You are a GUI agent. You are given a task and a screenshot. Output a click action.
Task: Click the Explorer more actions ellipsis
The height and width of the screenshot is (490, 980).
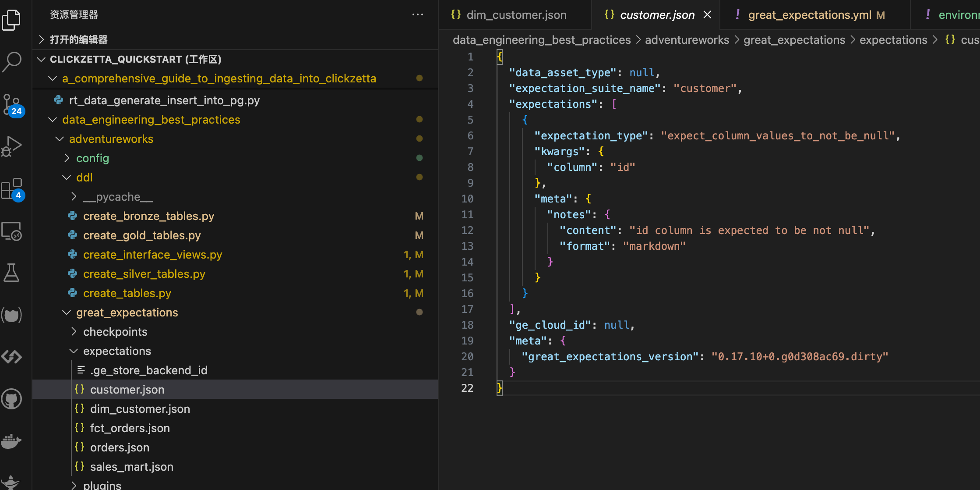(417, 15)
